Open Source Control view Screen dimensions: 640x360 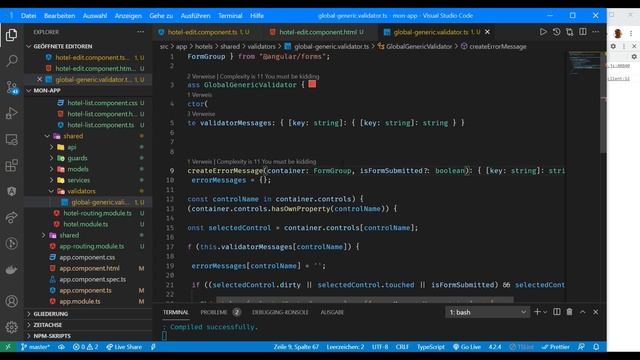click(11, 87)
